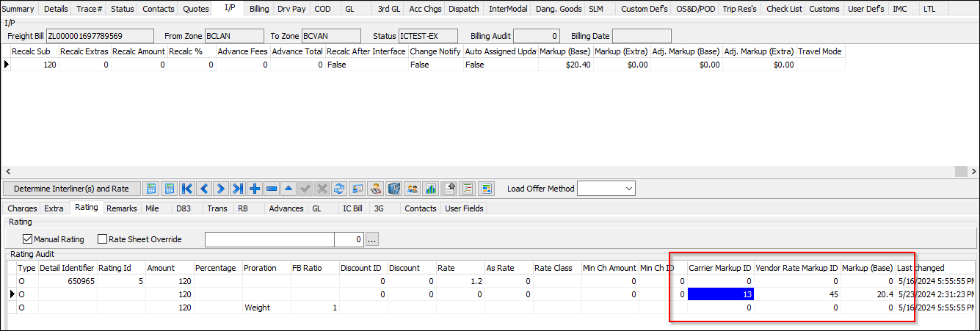This screenshot has width=980, height=331.
Task: Jump to last record arrow
Action: click(238, 189)
